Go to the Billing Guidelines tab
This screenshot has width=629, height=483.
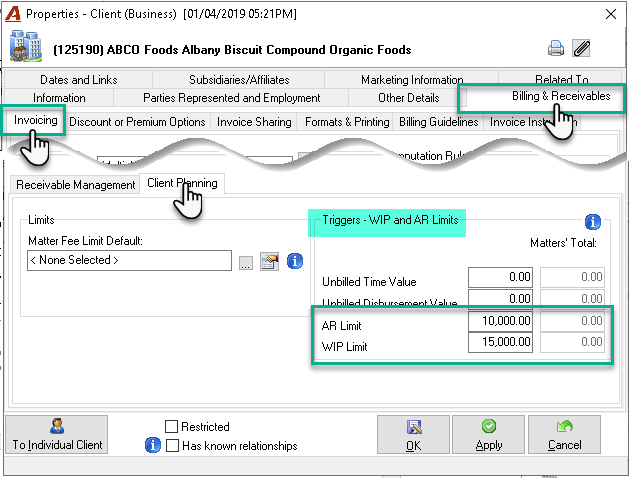tap(438, 122)
